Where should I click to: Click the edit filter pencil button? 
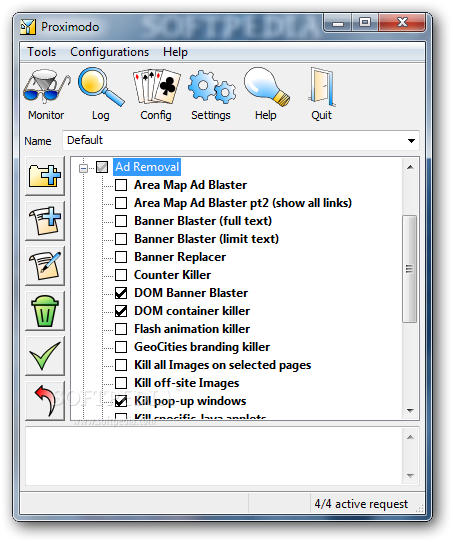45,266
